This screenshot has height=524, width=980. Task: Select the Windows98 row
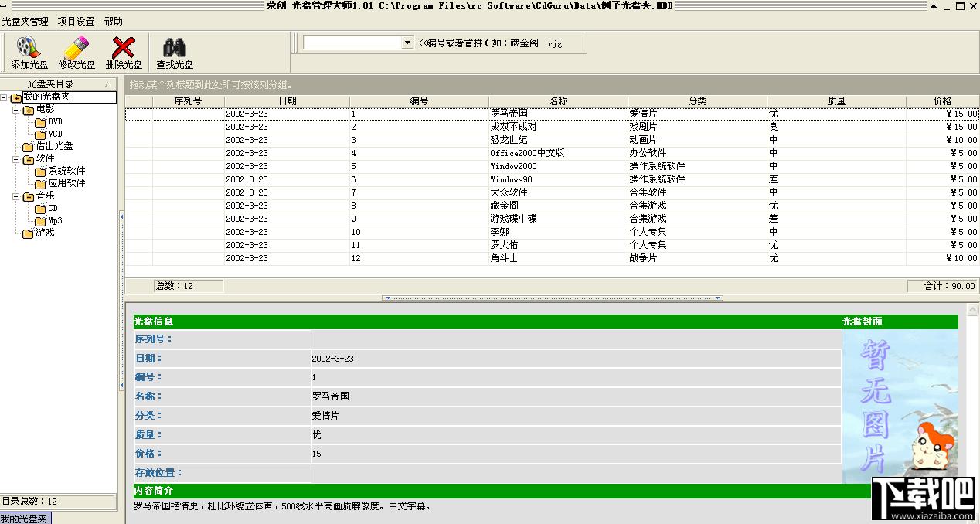[552, 179]
